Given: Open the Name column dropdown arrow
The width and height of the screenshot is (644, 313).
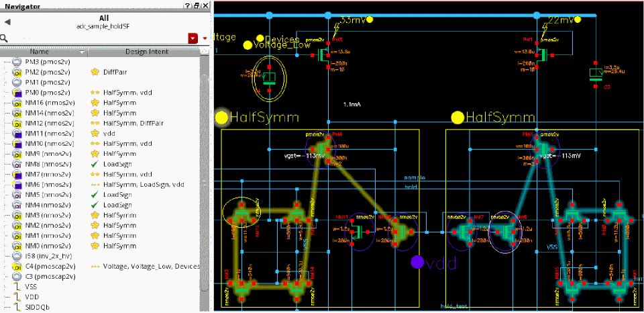Looking at the screenshot, I should click(82, 52).
